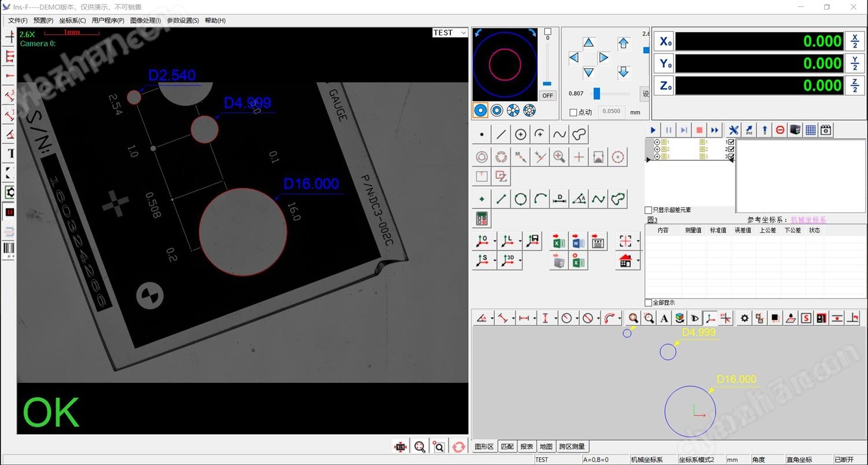This screenshot has width=868, height=465.
Task: Select the arc measurement tool
Action: pos(540,134)
